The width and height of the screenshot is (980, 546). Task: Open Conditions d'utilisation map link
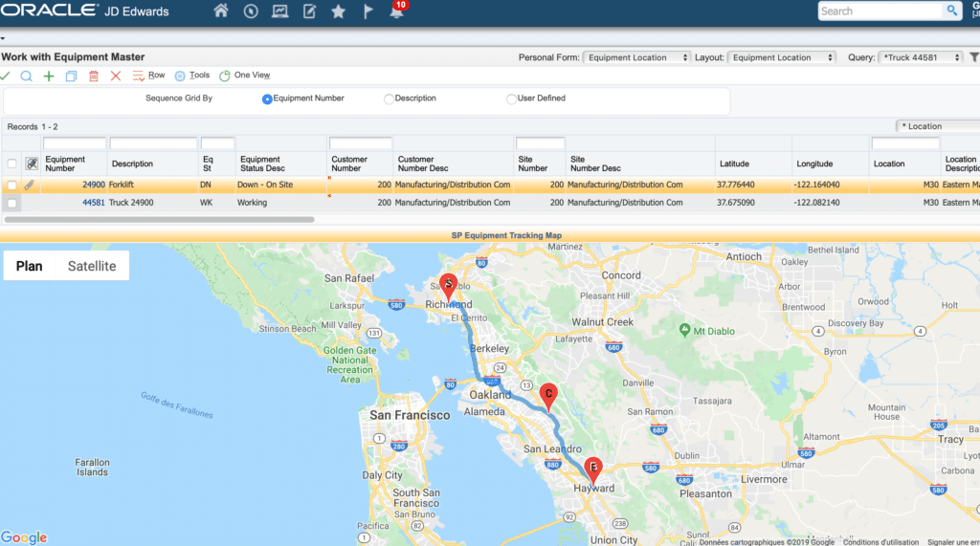pos(880,542)
